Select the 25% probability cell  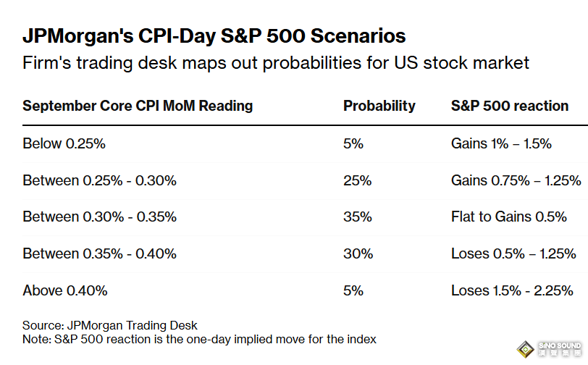pyautogui.click(x=358, y=180)
